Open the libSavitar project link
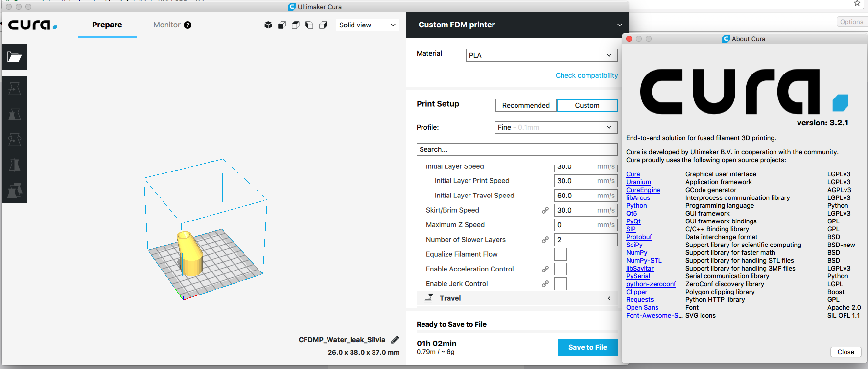This screenshot has height=369, width=868. (639, 269)
